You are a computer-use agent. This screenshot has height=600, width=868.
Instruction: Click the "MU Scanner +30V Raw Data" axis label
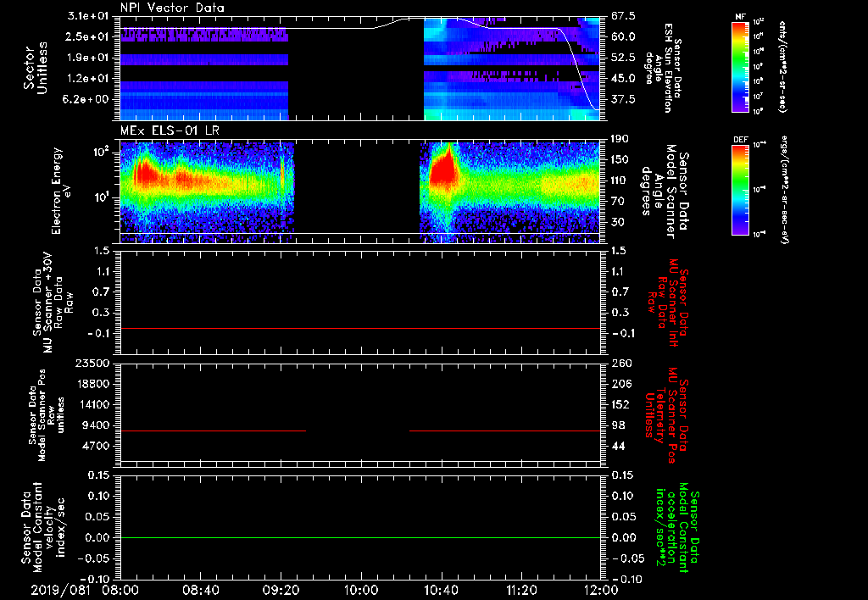click(x=52, y=303)
